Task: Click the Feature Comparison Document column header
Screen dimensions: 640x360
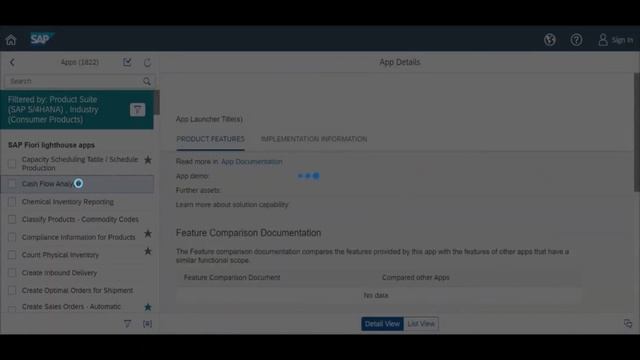Action: click(x=232, y=278)
